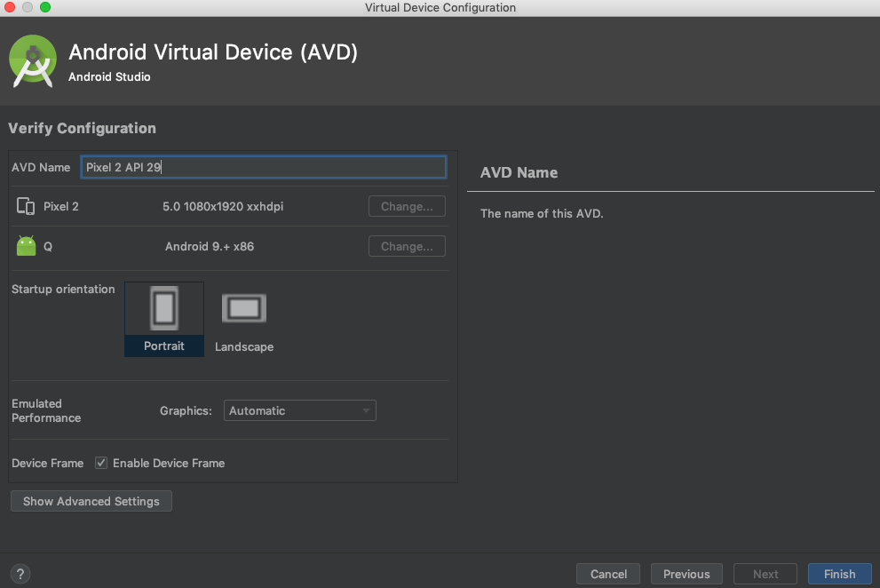Click Change button for Pixel 2 device
Image resolution: width=880 pixels, height=588 pixels.
(407, 206)
